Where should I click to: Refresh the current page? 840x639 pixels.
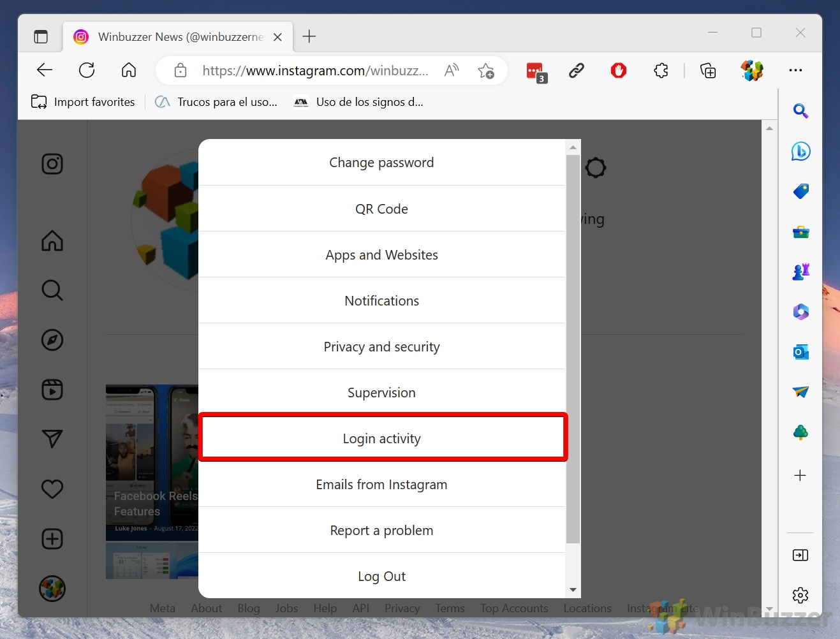tap(87, 70)
